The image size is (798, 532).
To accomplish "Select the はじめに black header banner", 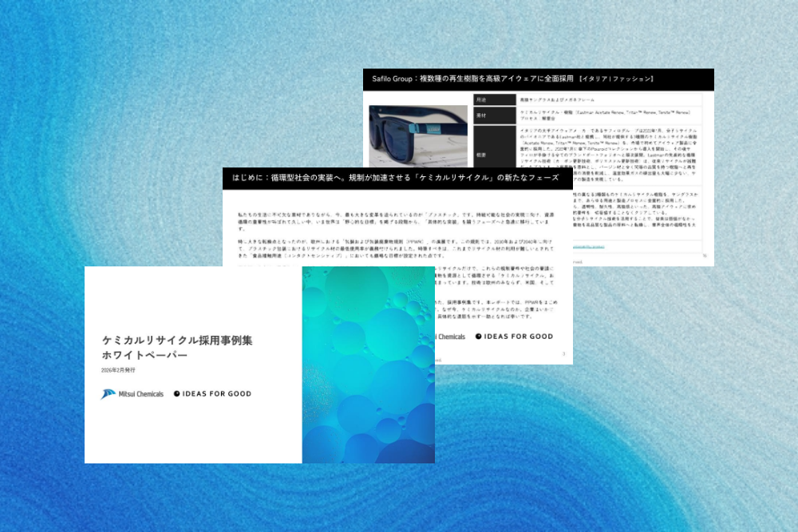I will (x=392, y=179).
